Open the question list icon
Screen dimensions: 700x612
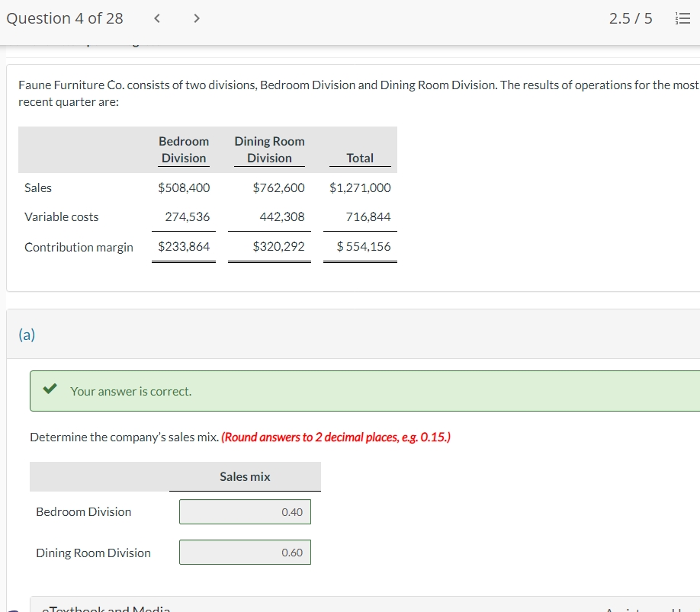682,18
